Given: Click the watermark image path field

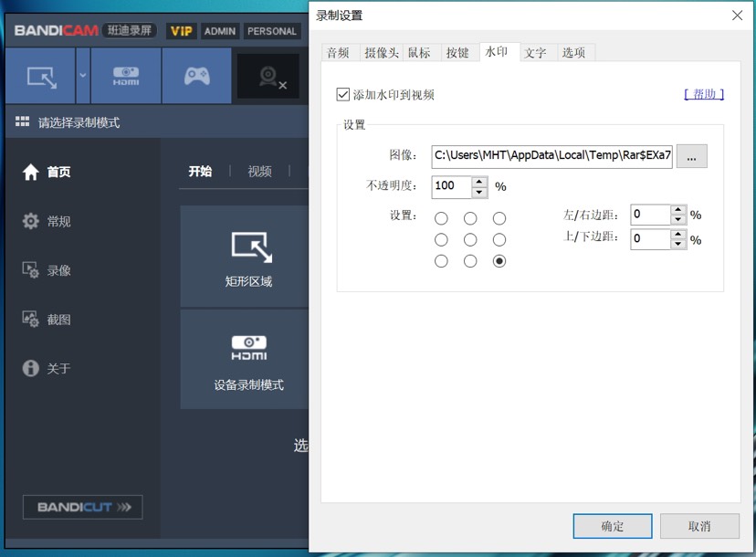Looking at the screenshot, I should (x=551, y=156).
